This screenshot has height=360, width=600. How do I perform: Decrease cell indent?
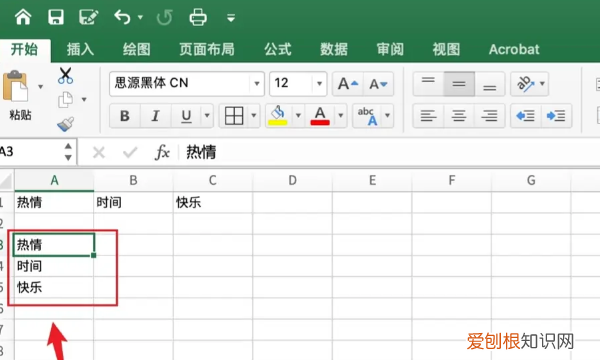[526, 116]
